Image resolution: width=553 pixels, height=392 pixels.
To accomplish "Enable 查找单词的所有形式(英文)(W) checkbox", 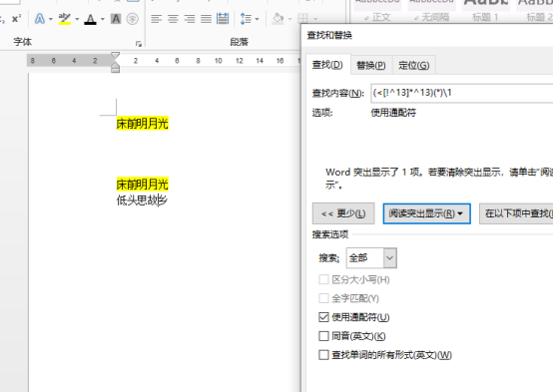I will (x=323, y=355).
